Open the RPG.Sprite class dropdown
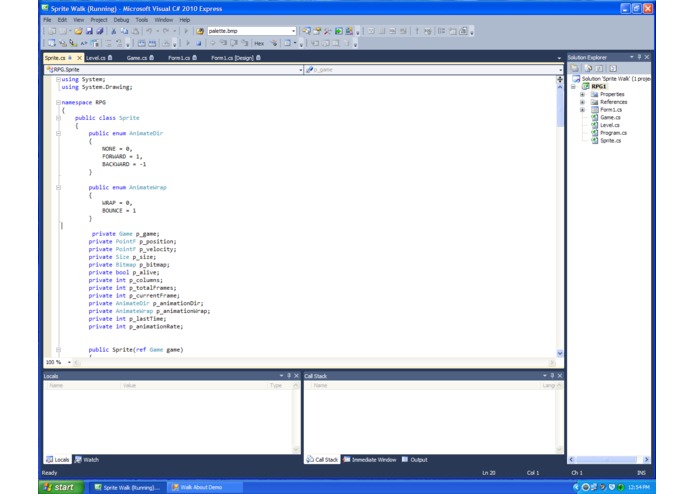This screenshot has width=695, height=494. pyautogui.click(x=300, y=70)
